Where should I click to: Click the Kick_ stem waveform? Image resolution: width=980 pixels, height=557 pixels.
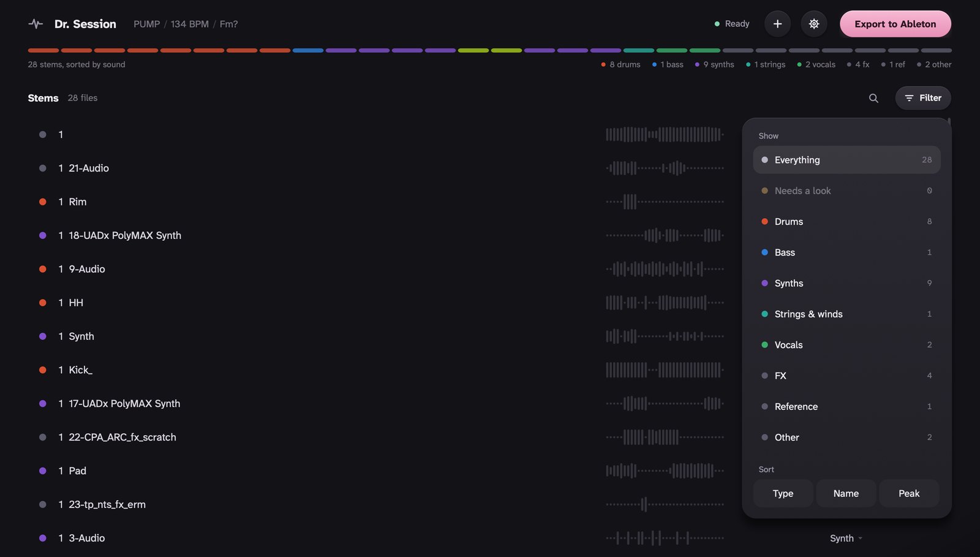[665, 369]
